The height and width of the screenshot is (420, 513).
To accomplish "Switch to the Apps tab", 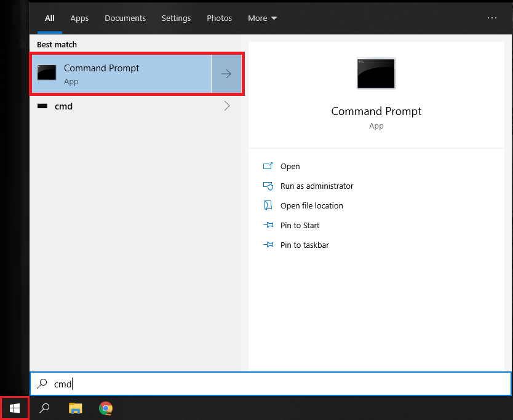I will 79,18.
